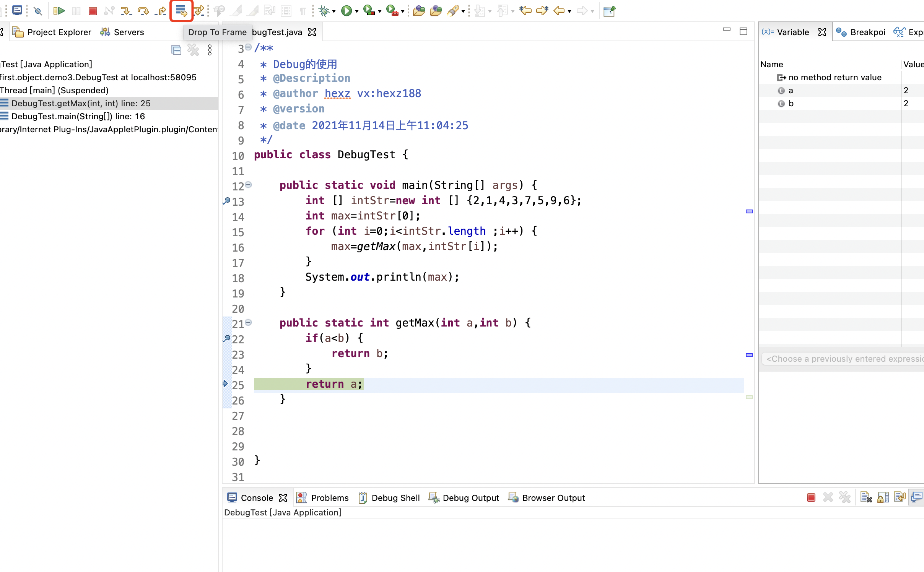Collapse the getMax method fold at line 21
This screenshot has height=572, width=924.
tap(249, 323)
